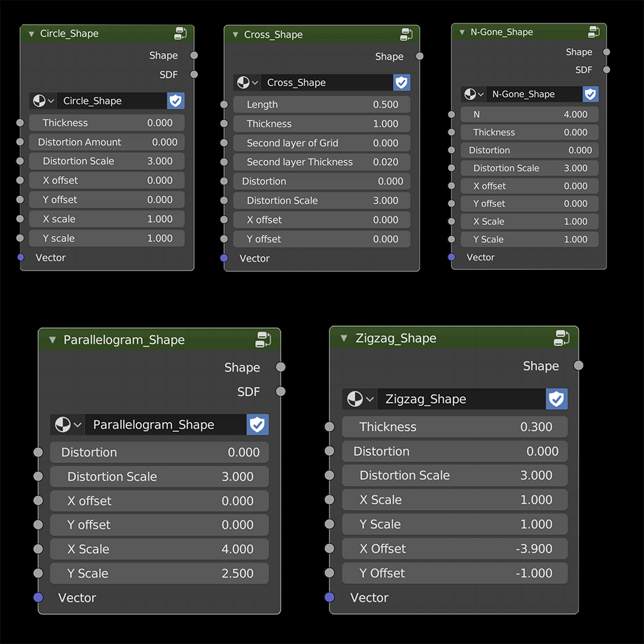Click N input socket on N-Gone_Shape

(451, 114)
